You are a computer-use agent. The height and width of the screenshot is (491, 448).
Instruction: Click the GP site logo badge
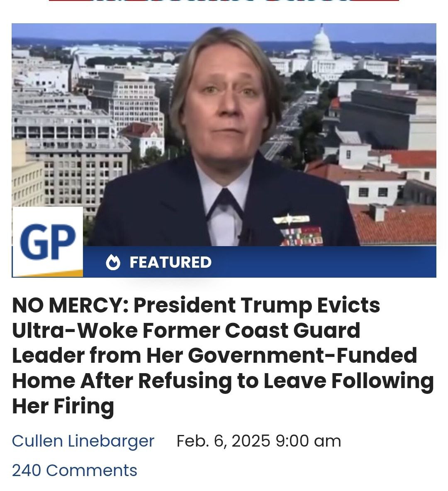point(48,242)
